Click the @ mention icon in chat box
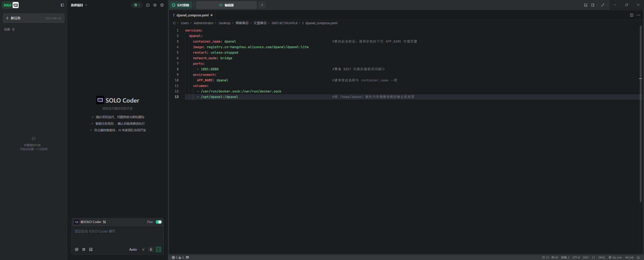The width and height of the screenshot is (644, 260). pyautogui.click(x=77, y=249)
